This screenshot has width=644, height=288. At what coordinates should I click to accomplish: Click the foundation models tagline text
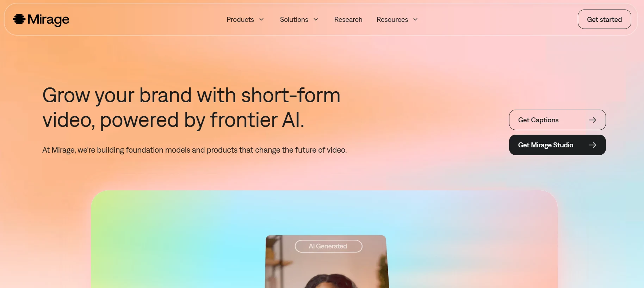click(194, 150)
